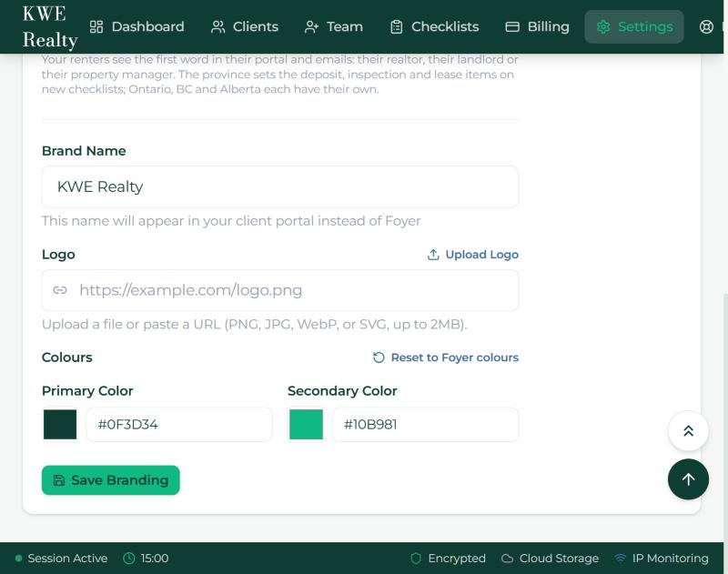
Task: Edit the Primary Color hex value #0F3D34
Action: 179,424
